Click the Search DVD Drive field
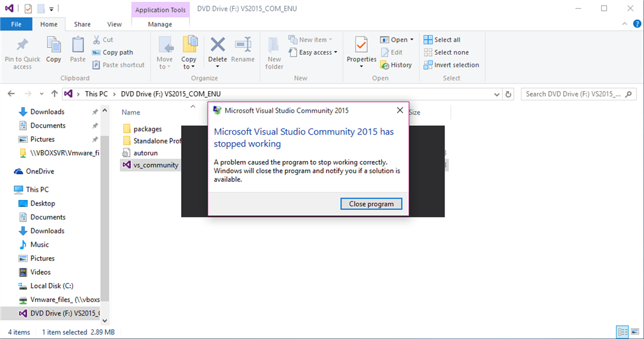This screenshot has height=339, width=644. (579, 94)
